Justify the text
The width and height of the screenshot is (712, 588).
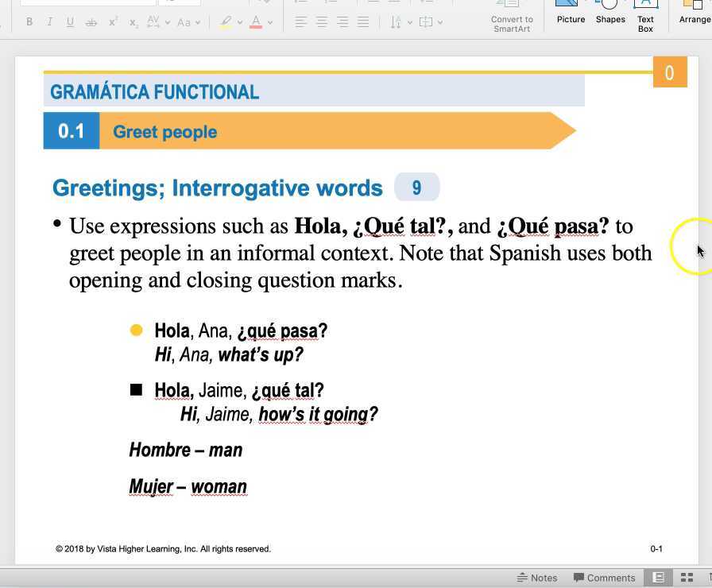click(363, 22)
